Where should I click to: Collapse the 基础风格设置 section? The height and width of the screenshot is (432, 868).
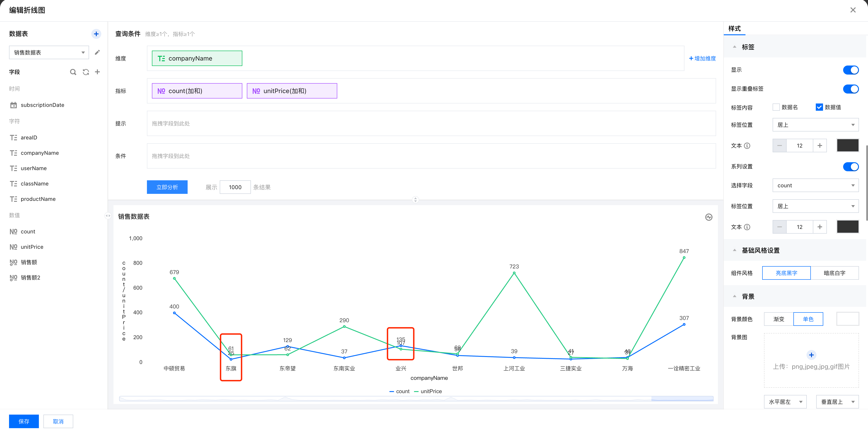(735, 250)
